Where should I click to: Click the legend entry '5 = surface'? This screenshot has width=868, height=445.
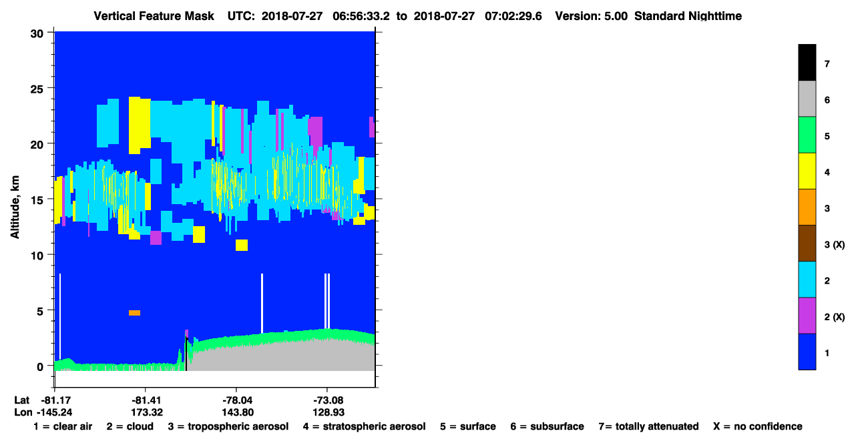[467, 426]
